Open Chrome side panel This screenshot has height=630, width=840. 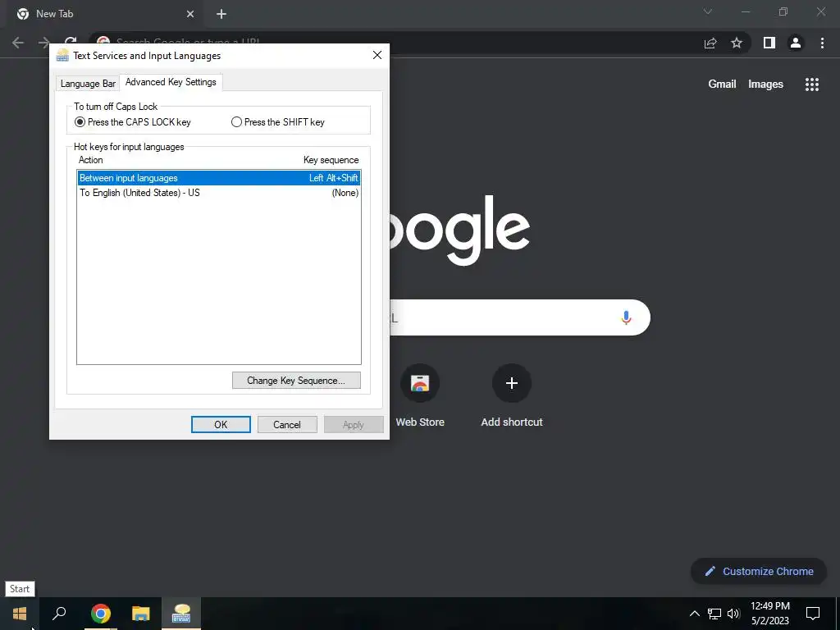769,43
